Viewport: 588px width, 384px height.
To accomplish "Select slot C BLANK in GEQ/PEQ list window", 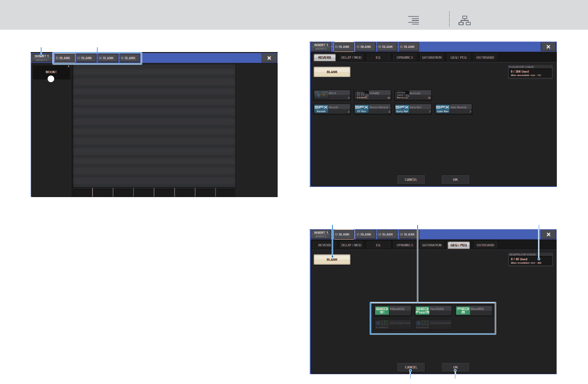I will click(x=387, y=234).
